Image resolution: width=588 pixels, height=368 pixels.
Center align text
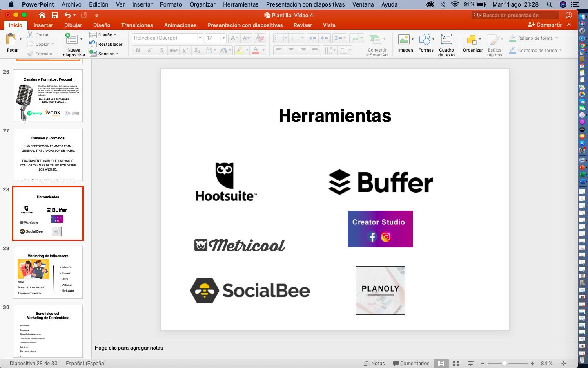291,50
